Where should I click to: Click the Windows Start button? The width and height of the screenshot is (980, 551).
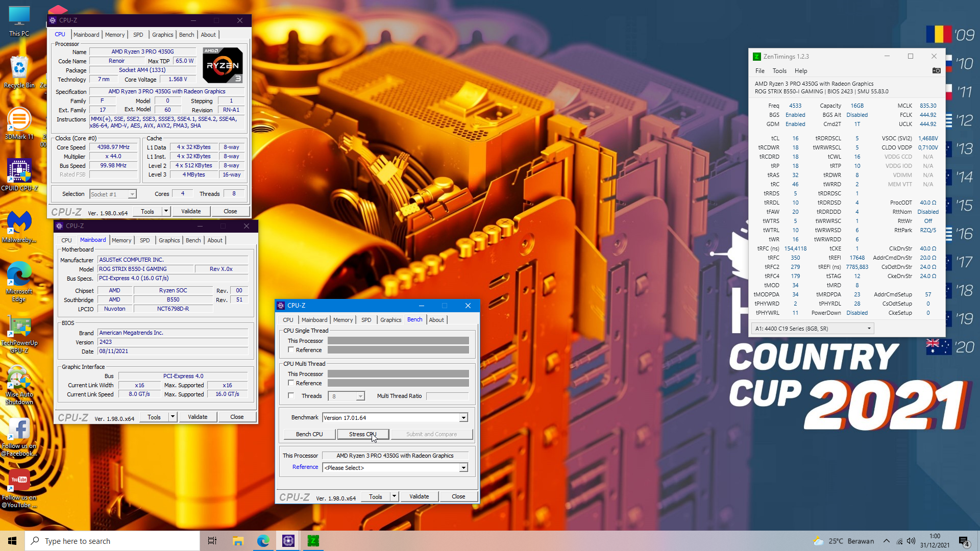coord(12,541)
